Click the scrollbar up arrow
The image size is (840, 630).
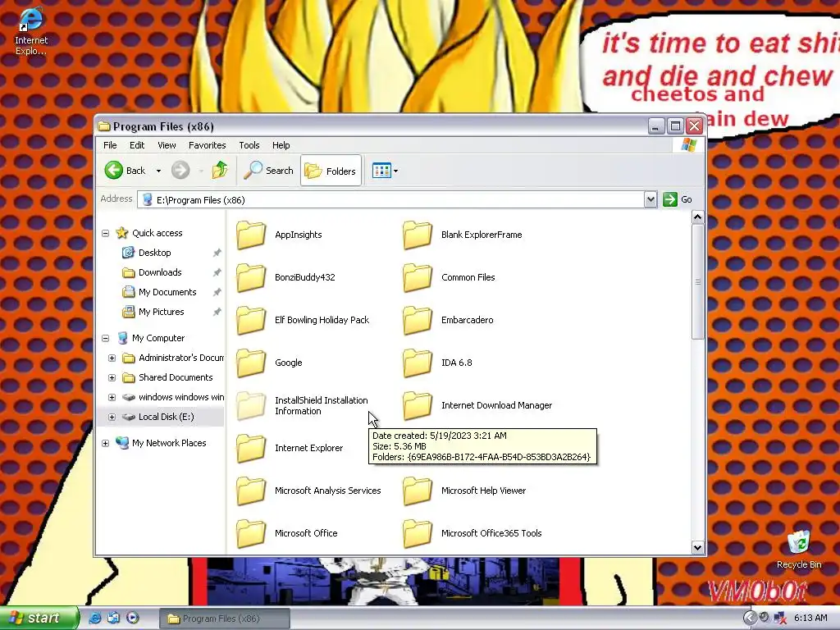697,217
